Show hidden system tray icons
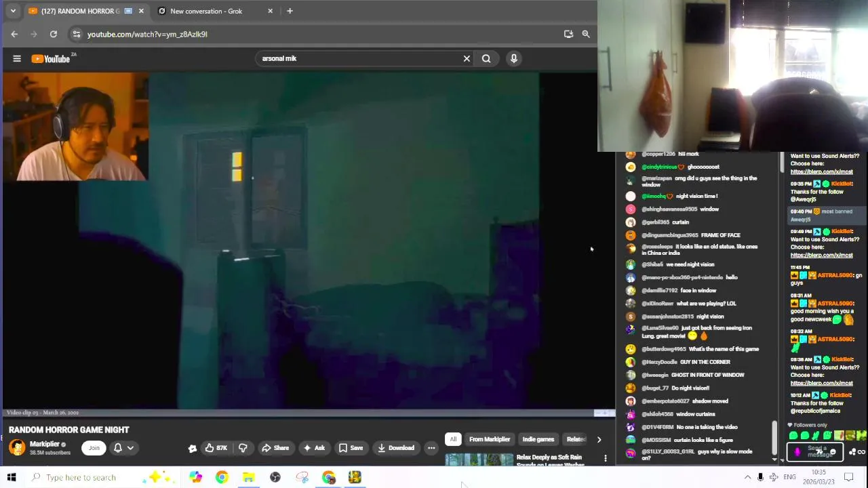Viewport: 868px width, 488px height. coord(747,477)
